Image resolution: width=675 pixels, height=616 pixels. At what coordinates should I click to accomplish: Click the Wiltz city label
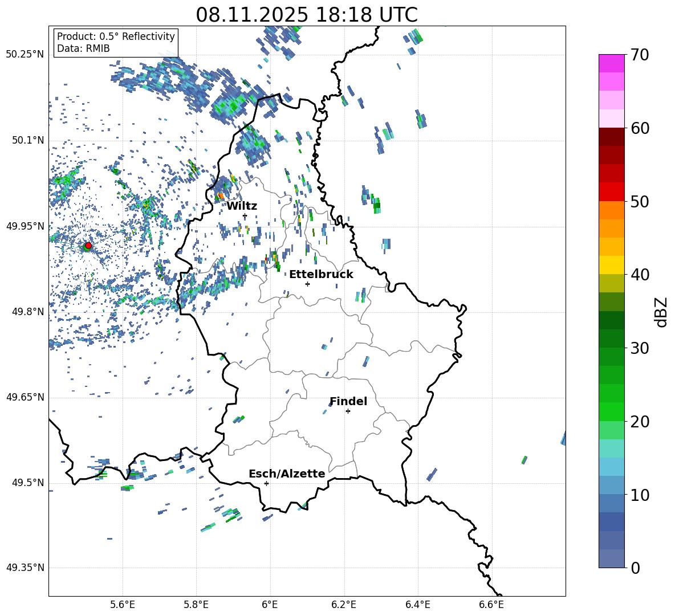click(x=242, y=206)
